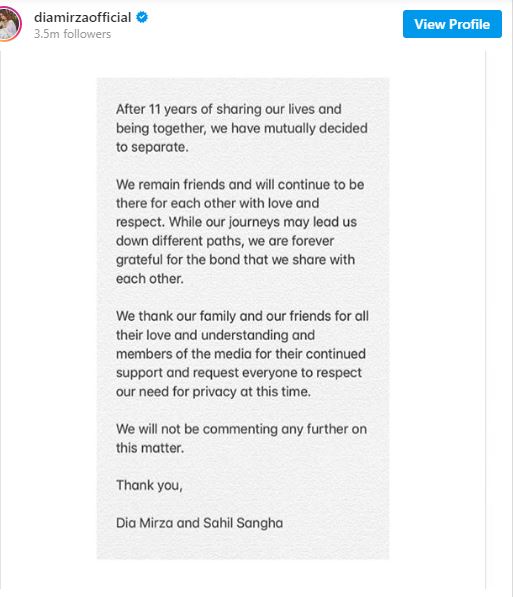This screenshot has width=513, height=597.
Task: Click the View Profile button
Action: pos(452,24)
